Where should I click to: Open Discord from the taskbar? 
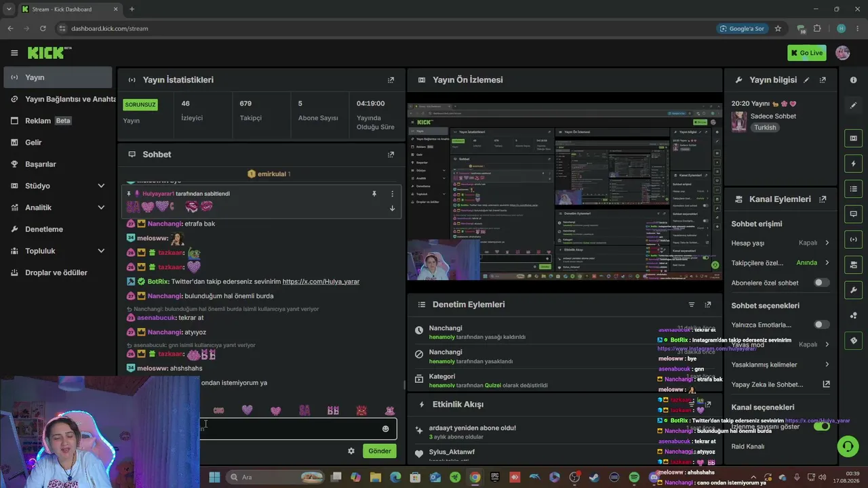[x=654, y=477]
